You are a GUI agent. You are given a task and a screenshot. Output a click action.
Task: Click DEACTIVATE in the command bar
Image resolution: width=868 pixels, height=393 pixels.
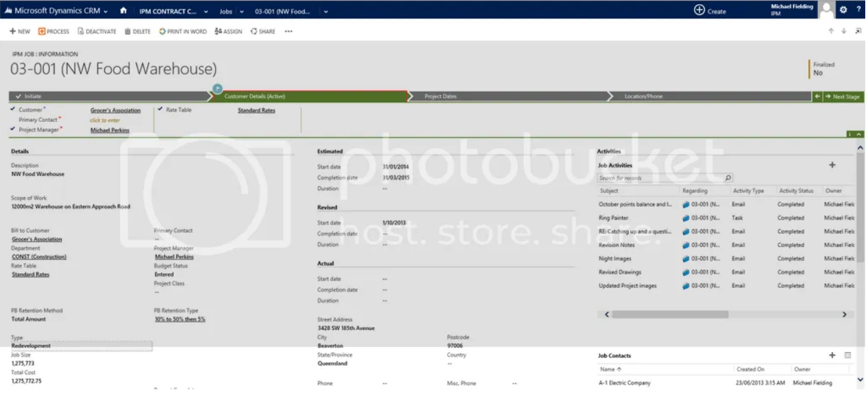[x=97, y=31]
